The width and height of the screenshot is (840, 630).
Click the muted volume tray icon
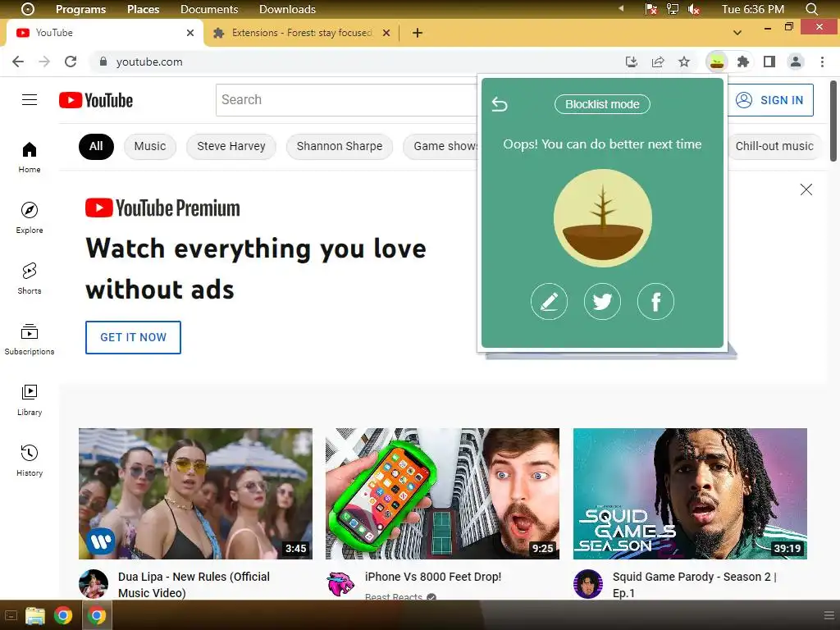[694, 9]
